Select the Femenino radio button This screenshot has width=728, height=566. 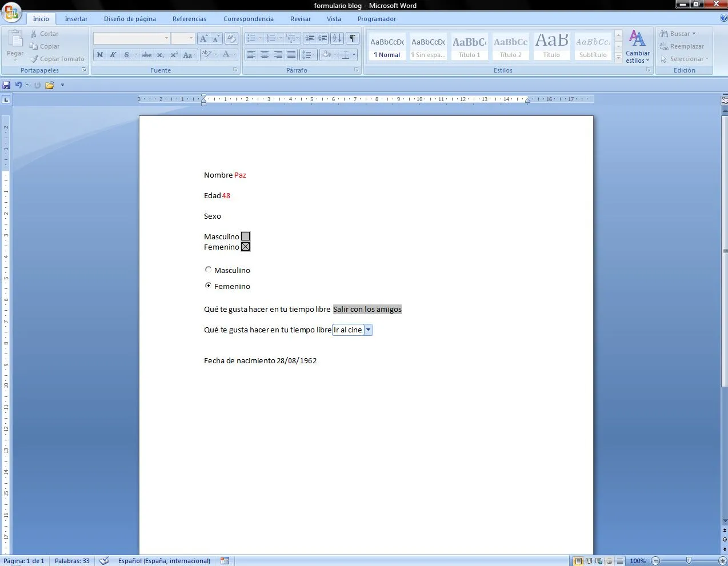pos(208,285)
